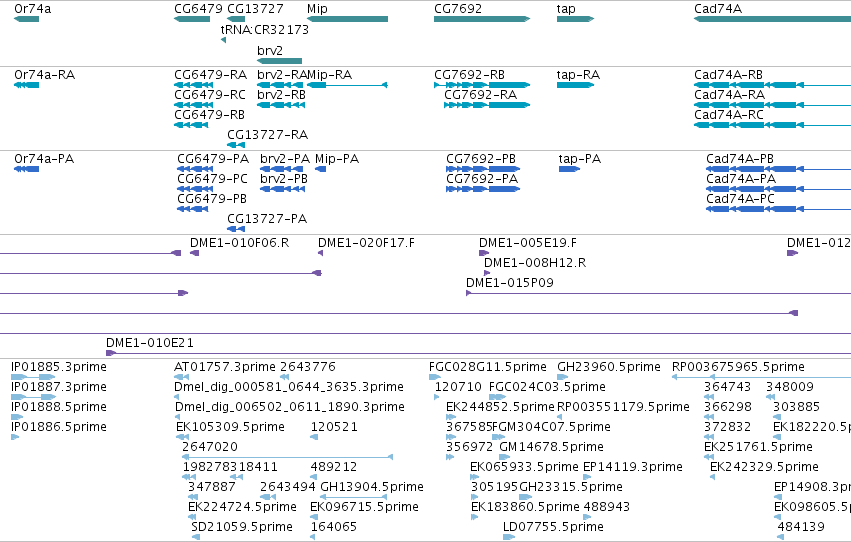The image size is (851, 542).
Task: Select EST 484139
Action: (x=781, y=537)
